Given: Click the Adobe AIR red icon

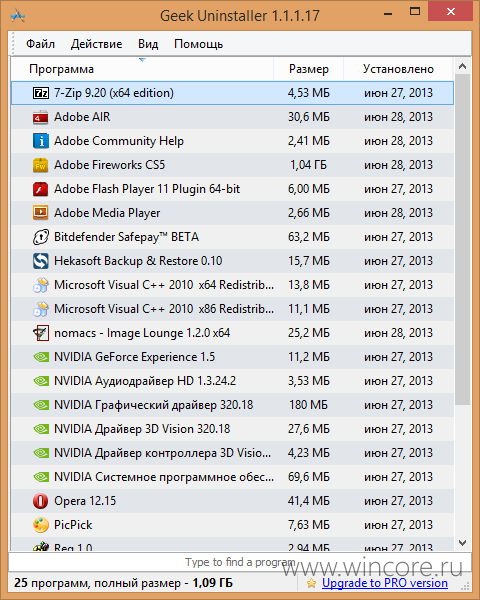Looking at the screenshot, I should coord(41,117).
